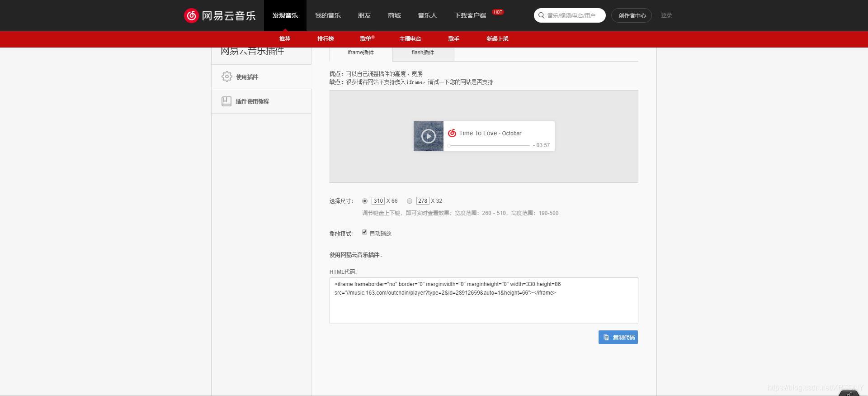Open the 我的音乐 menu

328,15
